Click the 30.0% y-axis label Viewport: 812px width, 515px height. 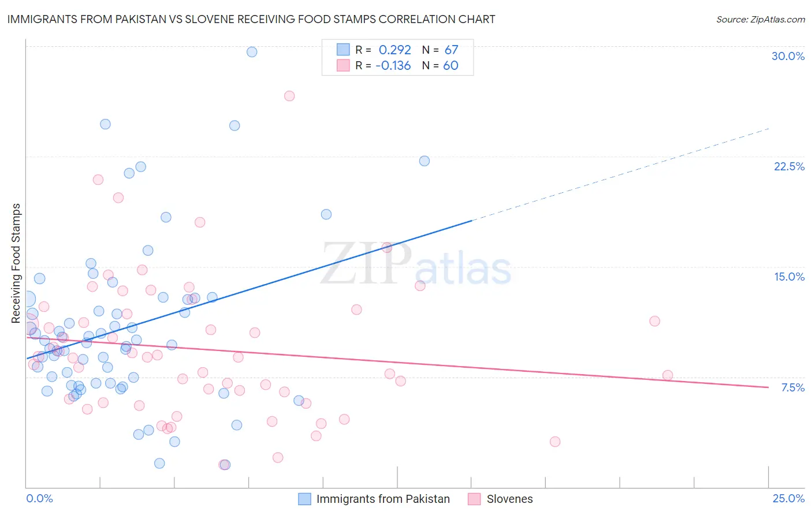788,56
